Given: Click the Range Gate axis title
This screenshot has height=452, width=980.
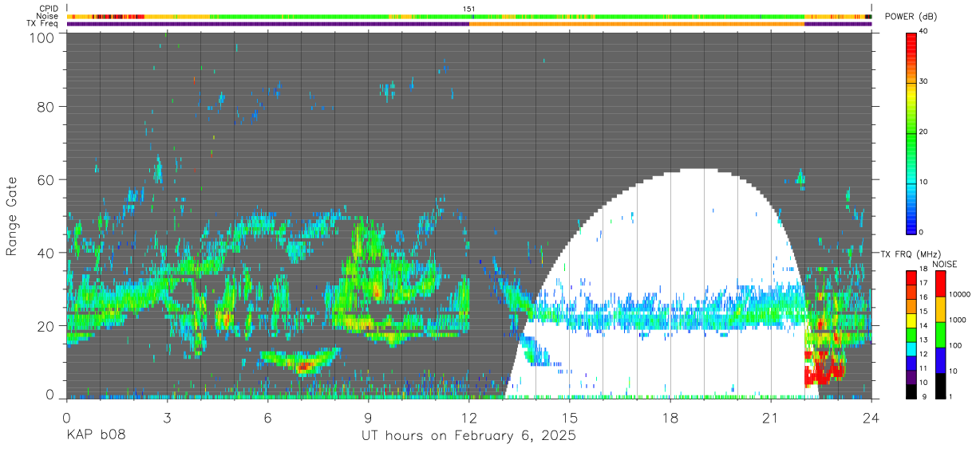Looking at the screenshot, I should point(12,216).
